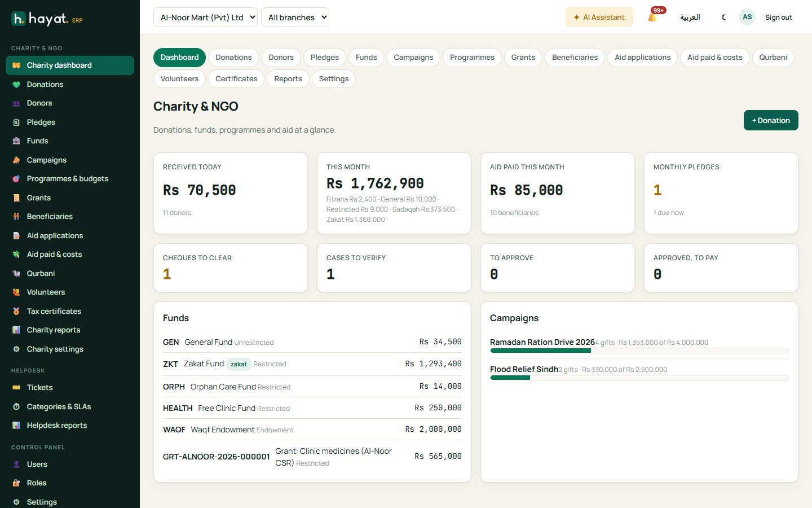The width and height of the screenshot is (812, 508).
Task: Click Ramadan Ration Drive 2026 progress bar
Action: coord(639,351)
